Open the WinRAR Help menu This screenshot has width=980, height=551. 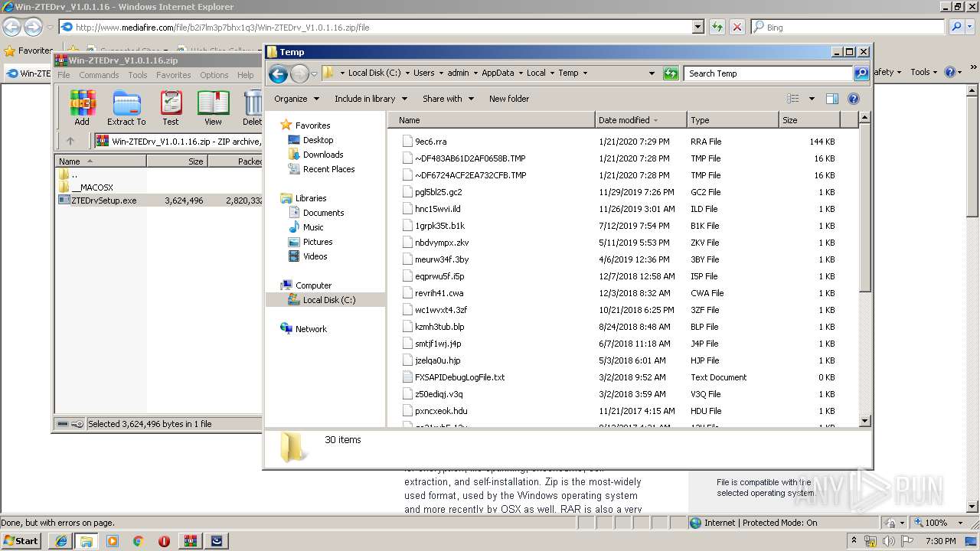tap(245, 75)
